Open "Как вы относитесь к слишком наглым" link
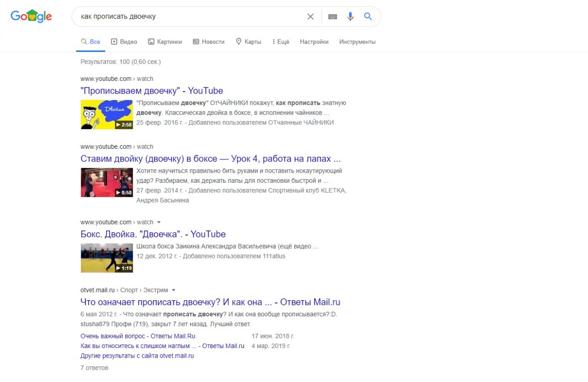This screenshot has height=382, width=588. (162, 346)
